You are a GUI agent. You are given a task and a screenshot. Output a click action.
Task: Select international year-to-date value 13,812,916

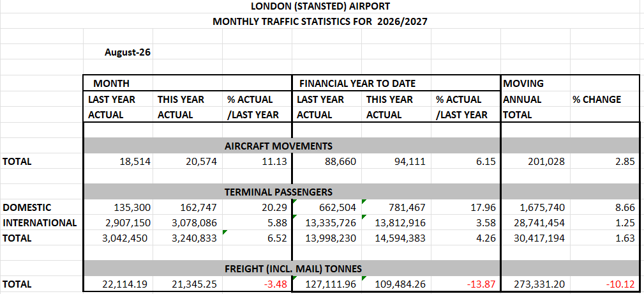coord(396,222)
